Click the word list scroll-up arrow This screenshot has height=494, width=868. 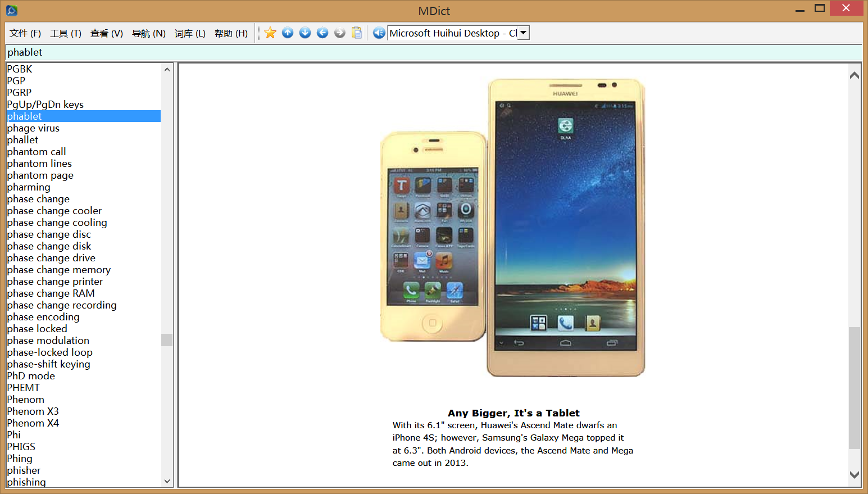coord(167,70)
